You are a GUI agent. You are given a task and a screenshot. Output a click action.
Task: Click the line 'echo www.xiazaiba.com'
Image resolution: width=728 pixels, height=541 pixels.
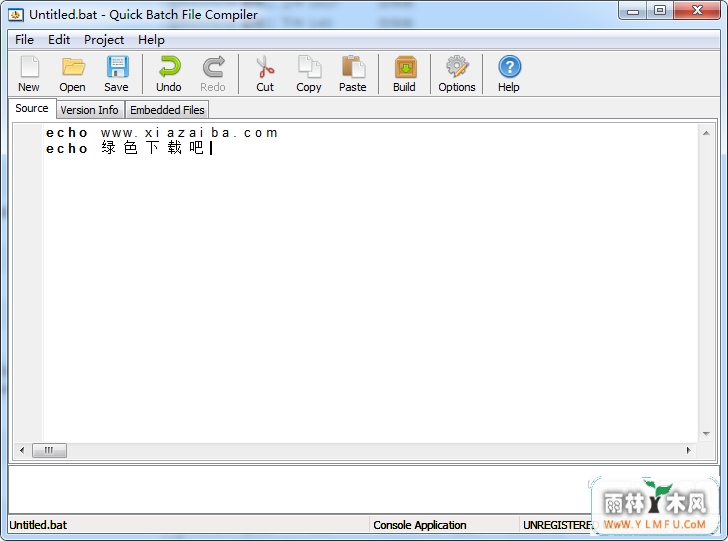[162, 133]
